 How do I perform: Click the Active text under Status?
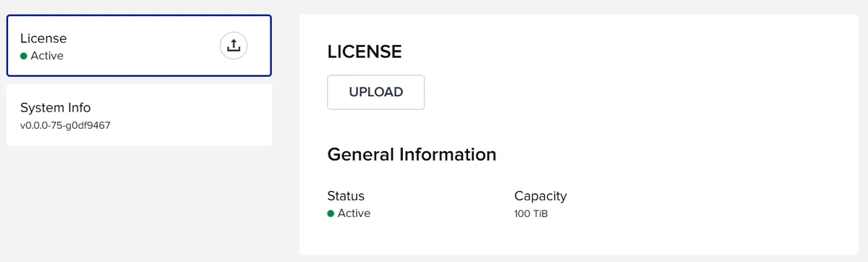354,214
